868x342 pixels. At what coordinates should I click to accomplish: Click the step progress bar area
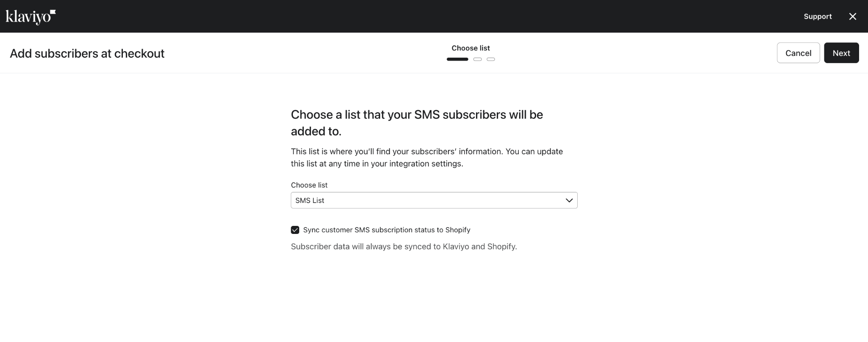[x=471, y=59]
